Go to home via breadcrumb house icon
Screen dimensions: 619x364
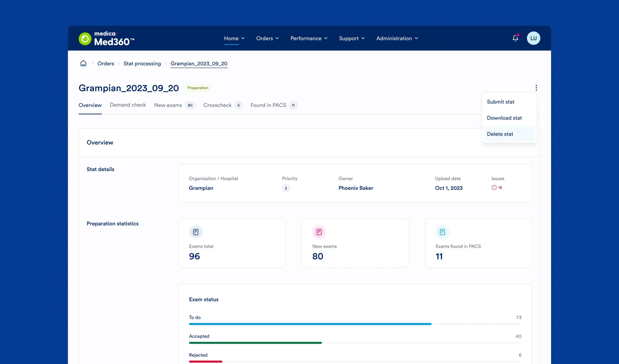pyautogui.click(x=83, y=63)
